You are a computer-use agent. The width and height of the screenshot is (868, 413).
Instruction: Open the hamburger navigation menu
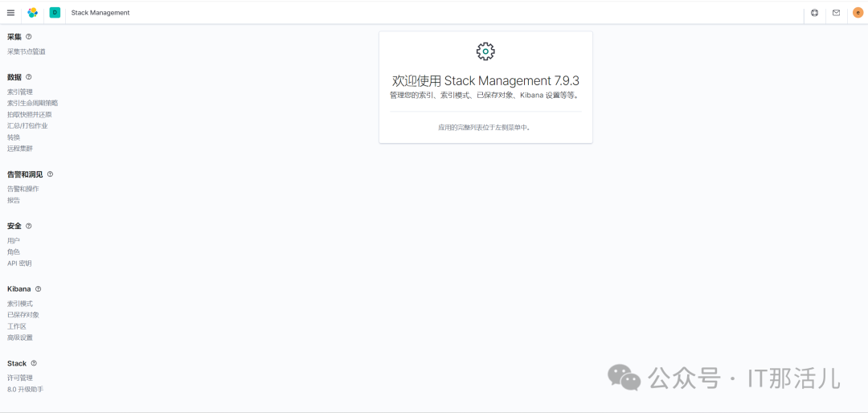pyautogui.click(x=10, y=13)
